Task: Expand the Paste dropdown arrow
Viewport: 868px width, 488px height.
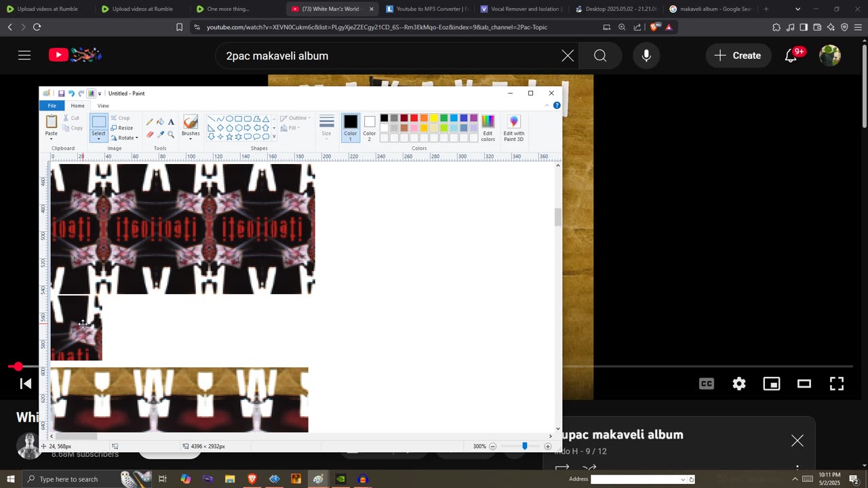Action: point(52,138)
